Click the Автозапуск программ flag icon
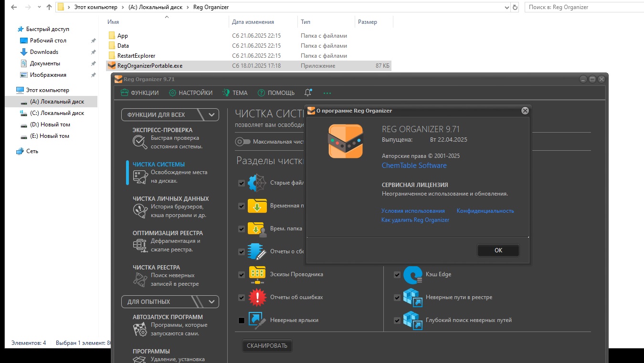 coord(140,329)
